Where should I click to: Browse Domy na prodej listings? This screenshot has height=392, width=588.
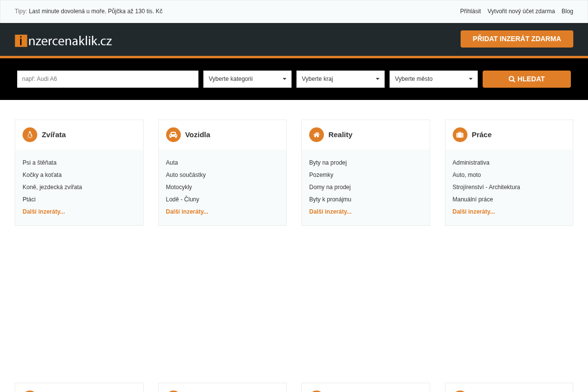pos(330,187)
